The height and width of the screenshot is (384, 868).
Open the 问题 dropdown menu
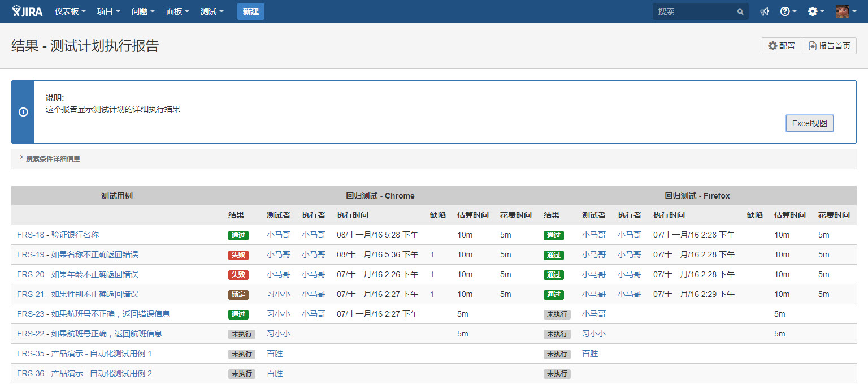point(143,11)
